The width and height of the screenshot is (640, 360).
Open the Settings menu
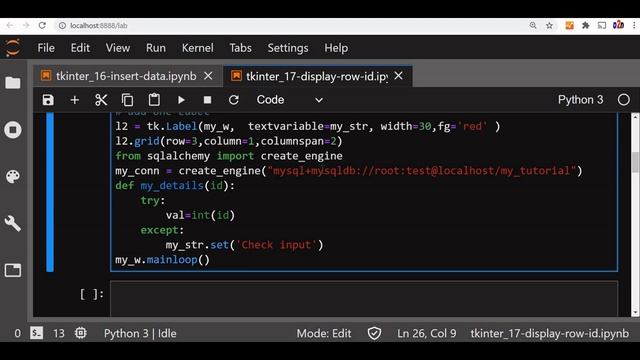[x=288, y=48]
